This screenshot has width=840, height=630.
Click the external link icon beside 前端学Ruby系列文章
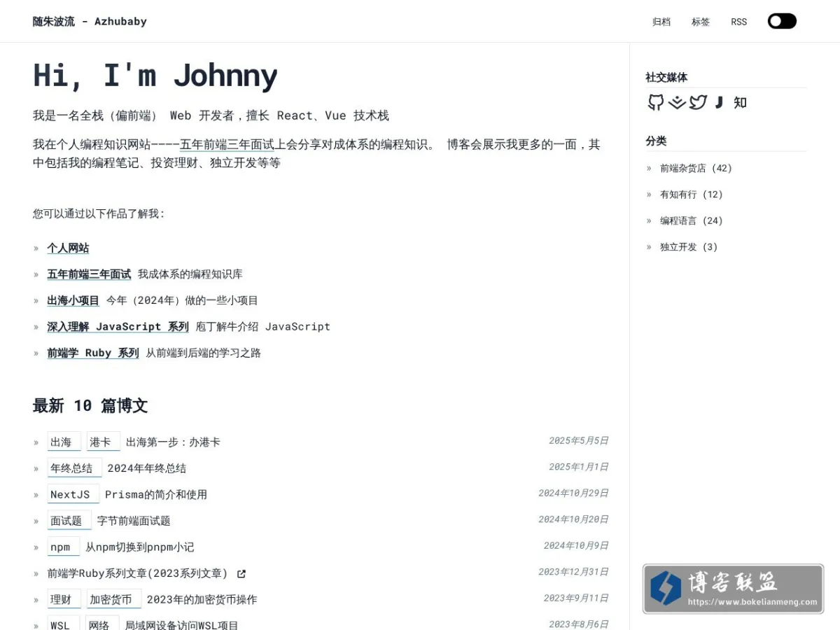(241, 573)
